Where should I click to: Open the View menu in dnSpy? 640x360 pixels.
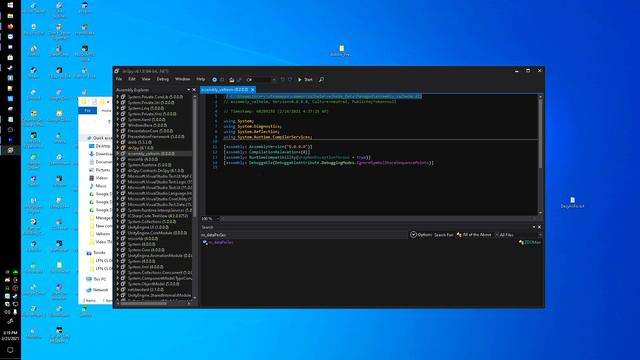[x=146, y=79]
